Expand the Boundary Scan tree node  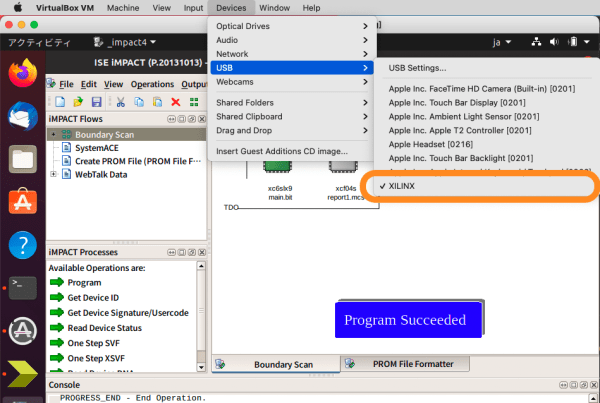[x=54, y=134]
